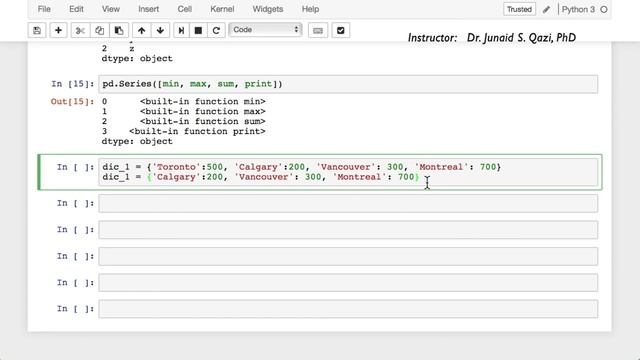Open the Widgets menu
The image size is (640, 360).
pyautogui.click(x=268, y=9)
